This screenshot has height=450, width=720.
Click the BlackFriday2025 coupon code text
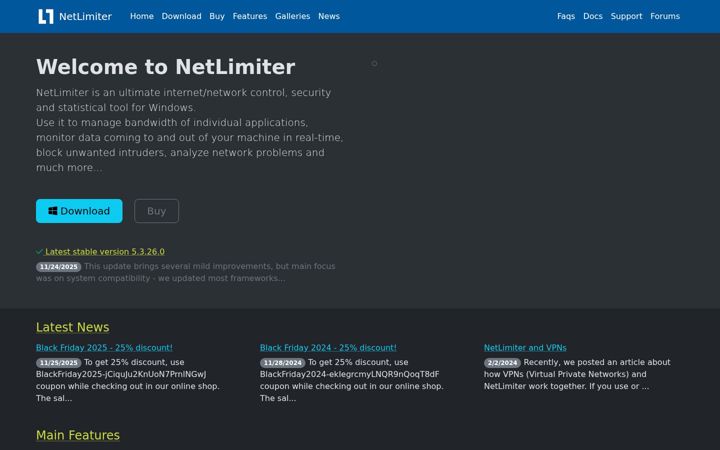(121, 374)
